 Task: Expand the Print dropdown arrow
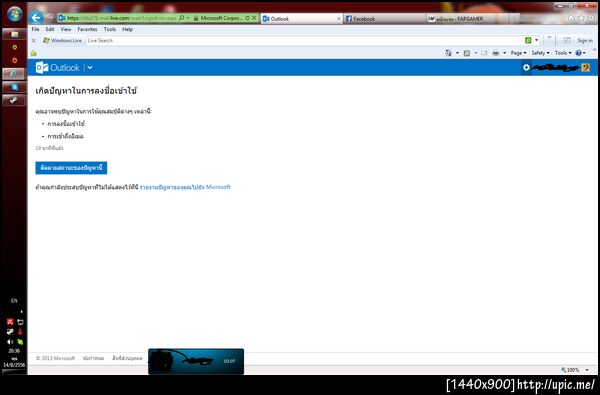pos(504,53)
